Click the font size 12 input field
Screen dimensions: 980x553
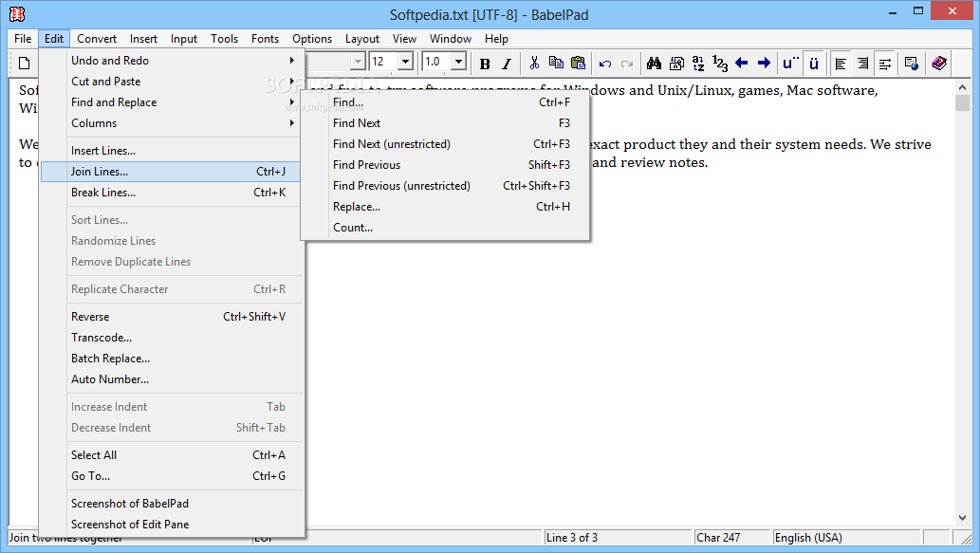(x=384, y=62)
